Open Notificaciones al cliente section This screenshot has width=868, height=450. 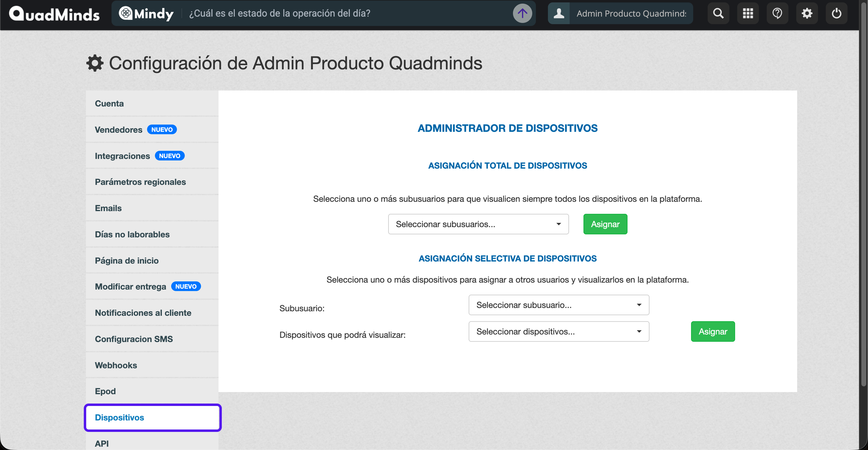tap(143, 313)
